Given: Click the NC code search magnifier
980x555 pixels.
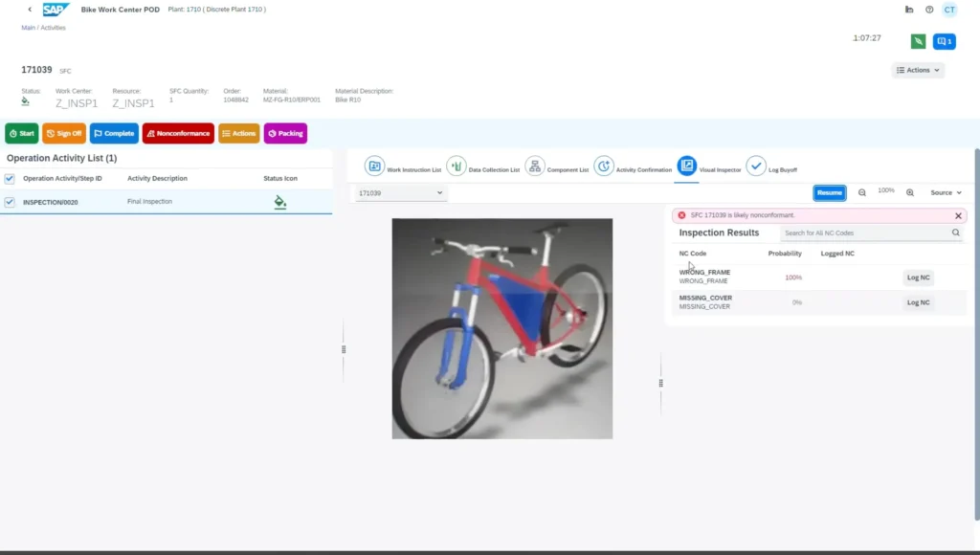Looking at the screenshot, I should point(956,233).
